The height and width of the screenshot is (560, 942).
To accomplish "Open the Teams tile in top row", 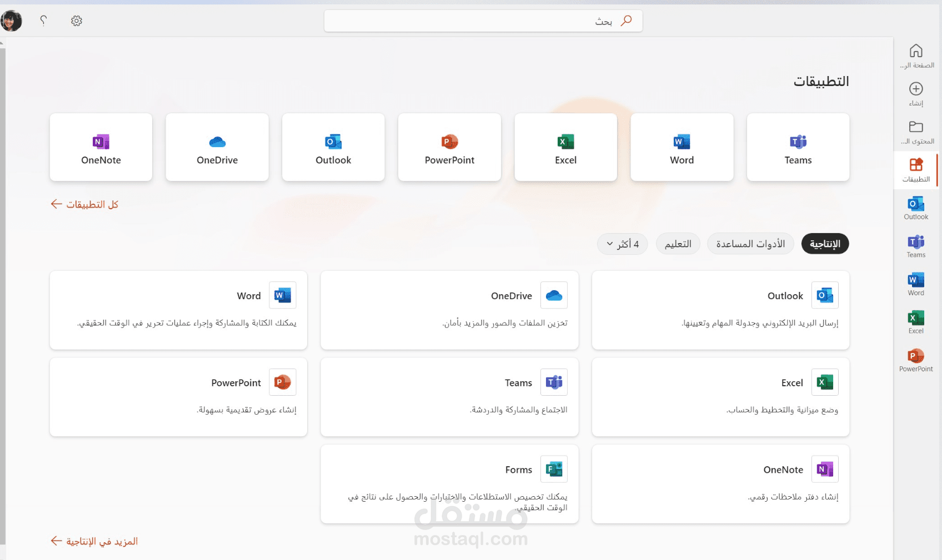I will point(798,147).
